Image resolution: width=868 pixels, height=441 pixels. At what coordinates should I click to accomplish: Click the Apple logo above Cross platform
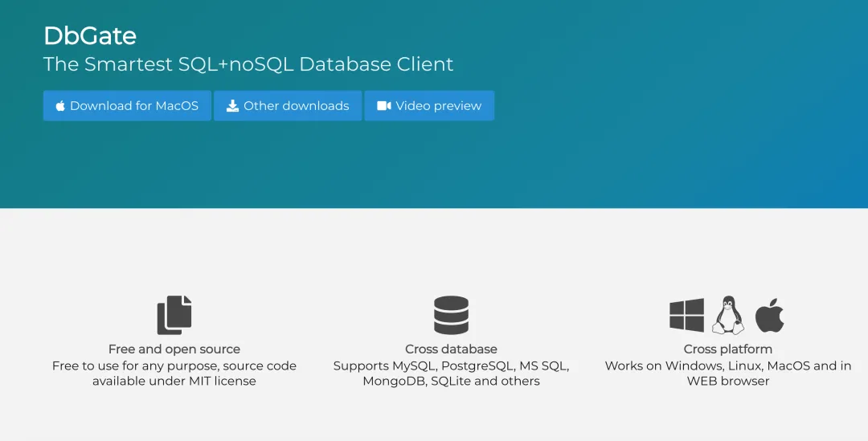click(x=769, y=315)
